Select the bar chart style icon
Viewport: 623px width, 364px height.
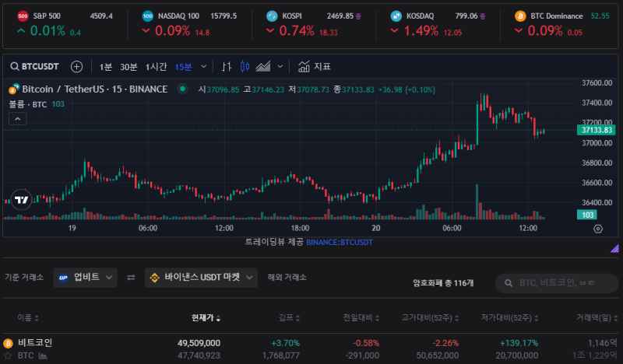point(227,67)
